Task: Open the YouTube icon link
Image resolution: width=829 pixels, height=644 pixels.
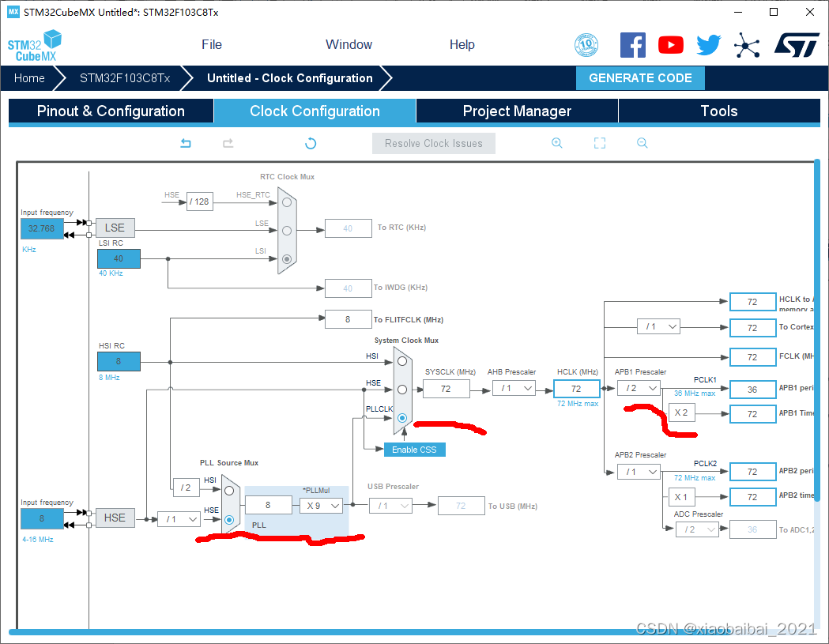Action: [x=671, y=45]
